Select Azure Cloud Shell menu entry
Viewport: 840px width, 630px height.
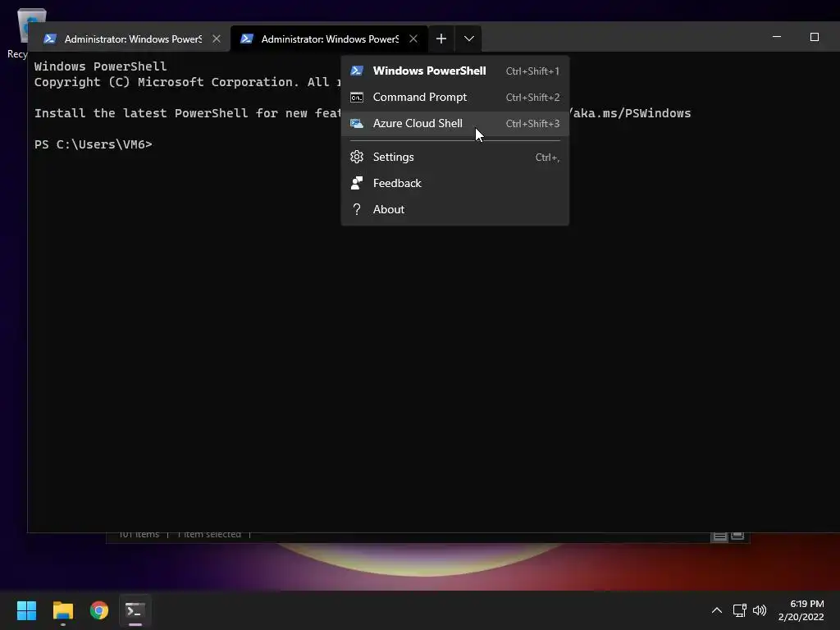[454, 123]
